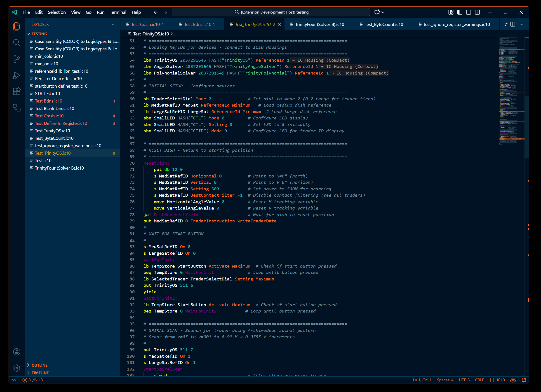Viewport: 541px width, 392px height.
Task: Open the Search panel
Action: (x=16, y=42)
